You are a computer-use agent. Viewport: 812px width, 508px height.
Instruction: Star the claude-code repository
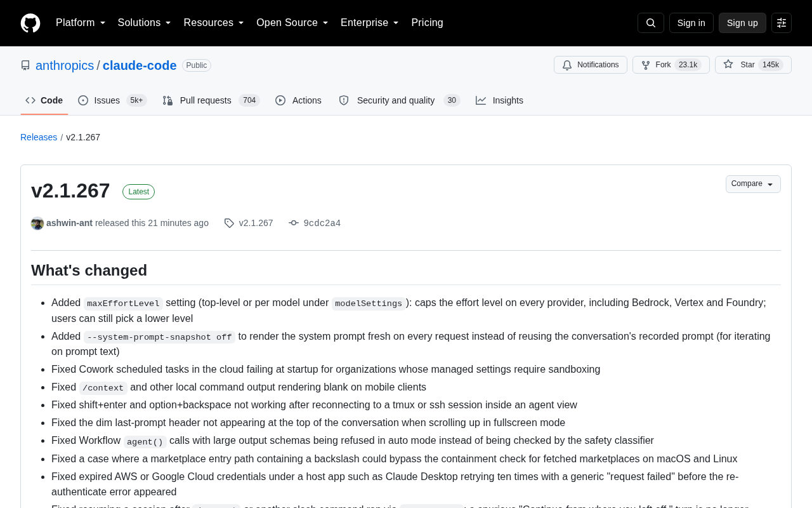pyautogui.click(x=753, y=65)
